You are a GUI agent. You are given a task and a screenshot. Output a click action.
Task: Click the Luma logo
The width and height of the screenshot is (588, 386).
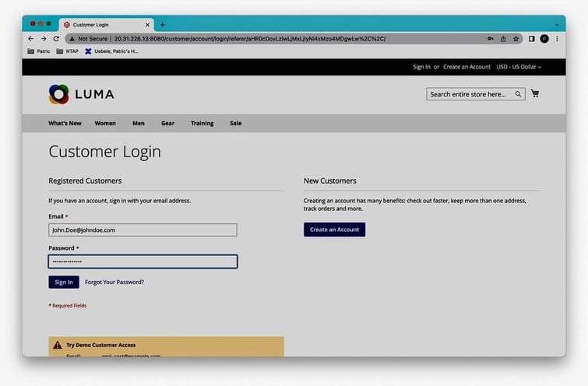81,94
